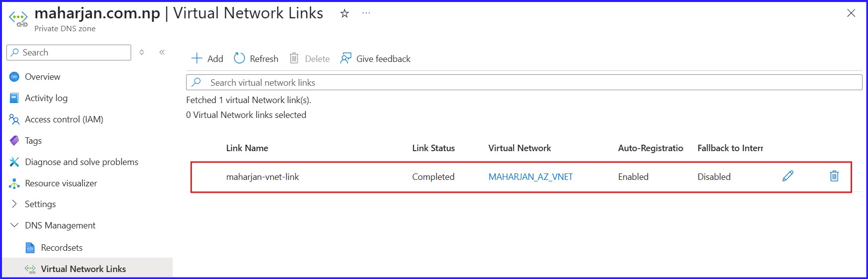Viewport: 868px width, 279px height.
Task: Click the Recordsets file icon
Action: click(30, 248)
